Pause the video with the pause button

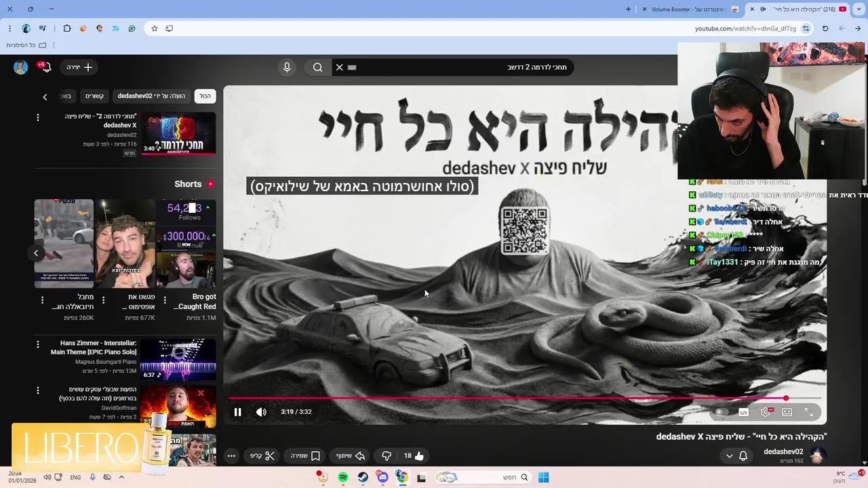tap(237, 412)
